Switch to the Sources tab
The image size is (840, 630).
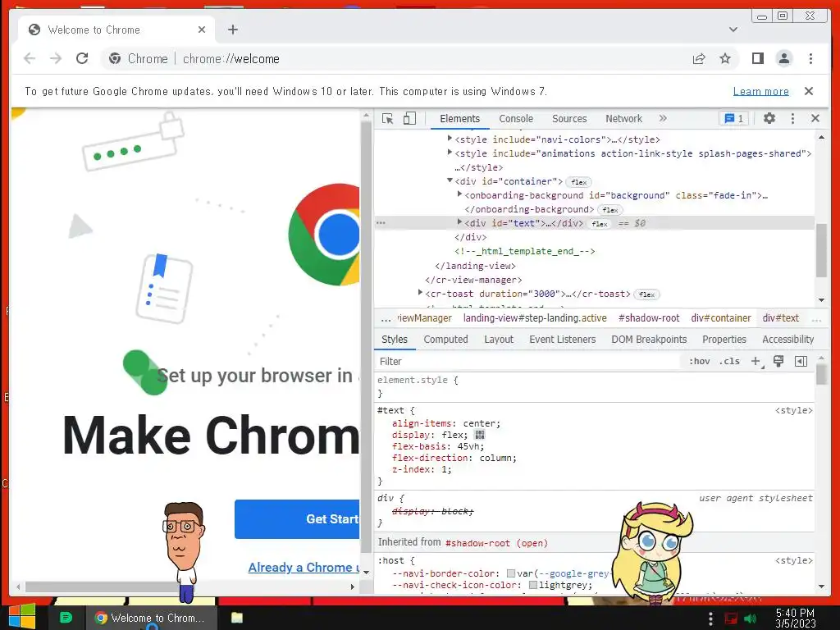pyautogui.click(x=569, y=118)
